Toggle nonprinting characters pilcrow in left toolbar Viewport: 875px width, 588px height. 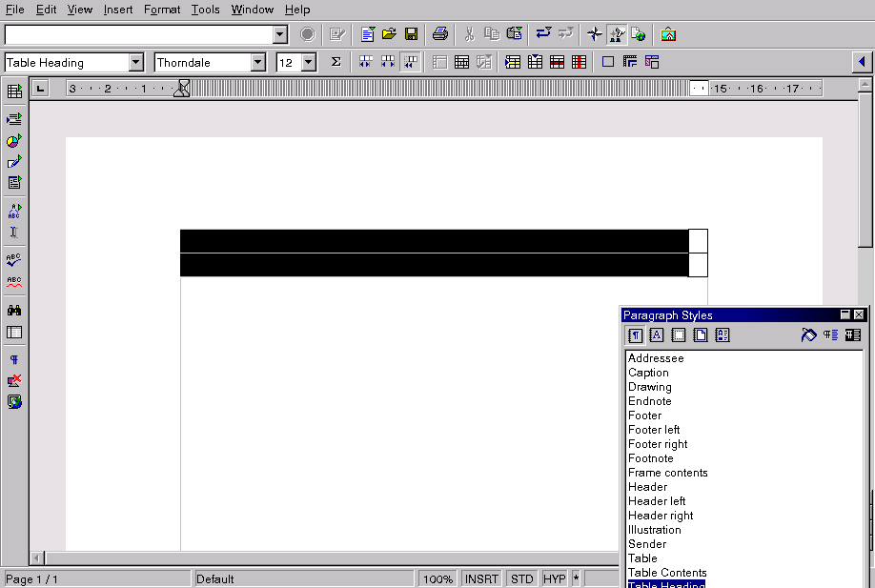click(14, 359)
